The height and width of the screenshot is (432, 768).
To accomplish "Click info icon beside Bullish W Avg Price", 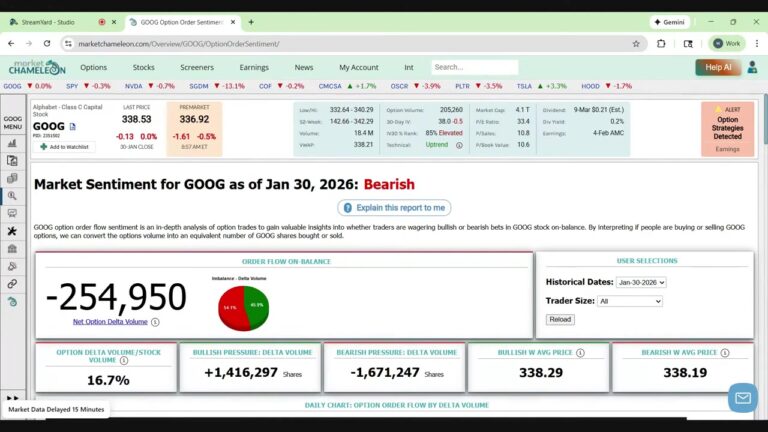I will pos(580,353).
